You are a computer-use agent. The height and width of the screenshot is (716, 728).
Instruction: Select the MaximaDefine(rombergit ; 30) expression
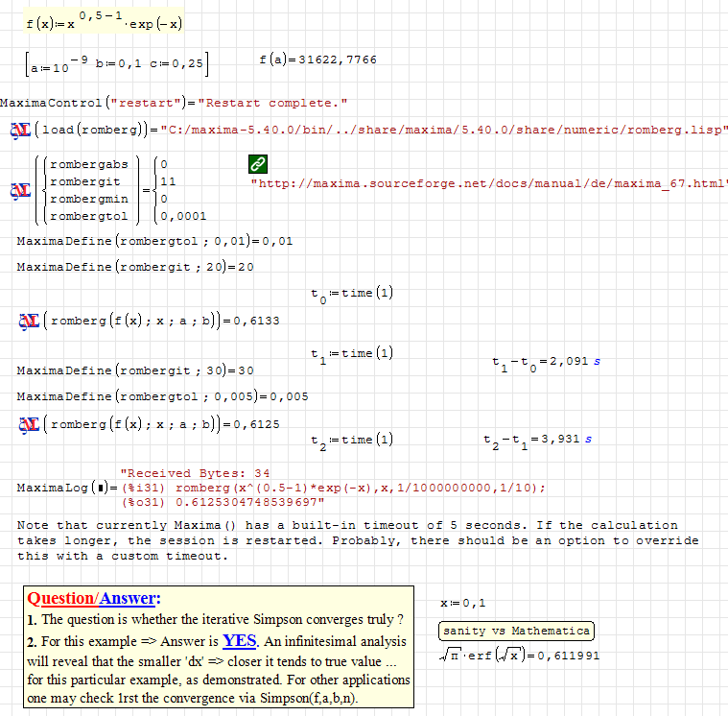tap(135, 370)
